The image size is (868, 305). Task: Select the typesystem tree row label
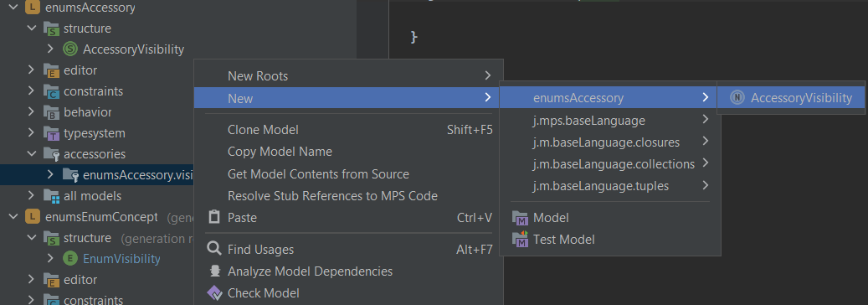[x=94, y=133]
